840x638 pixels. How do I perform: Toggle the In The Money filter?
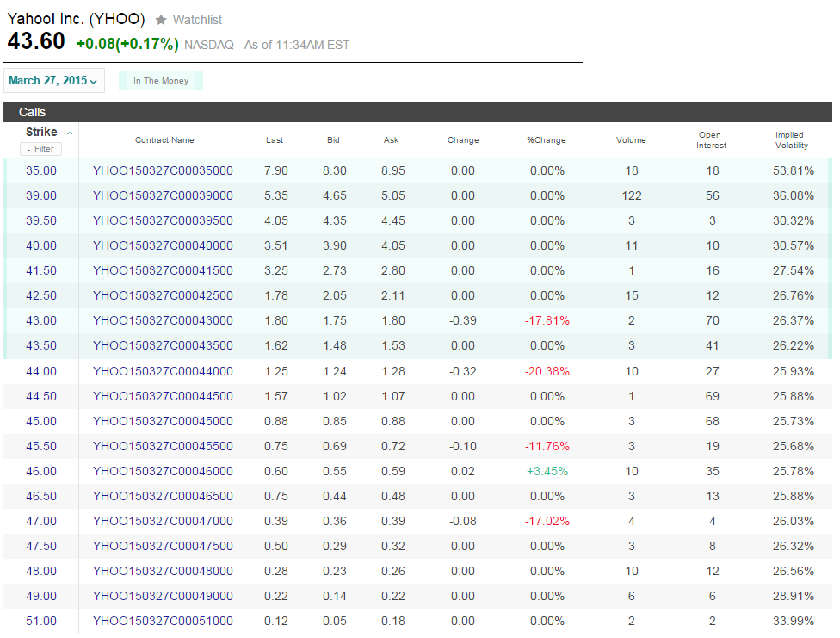coord(161,80)
